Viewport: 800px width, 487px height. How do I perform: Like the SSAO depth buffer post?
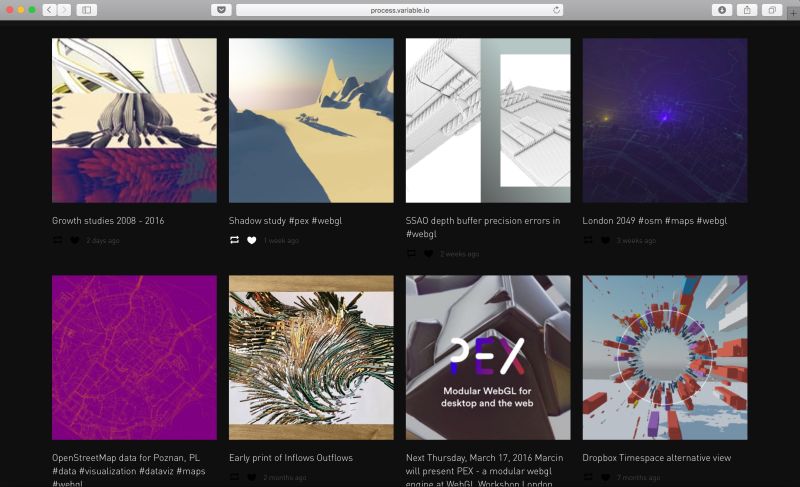(x=429, y=253)
